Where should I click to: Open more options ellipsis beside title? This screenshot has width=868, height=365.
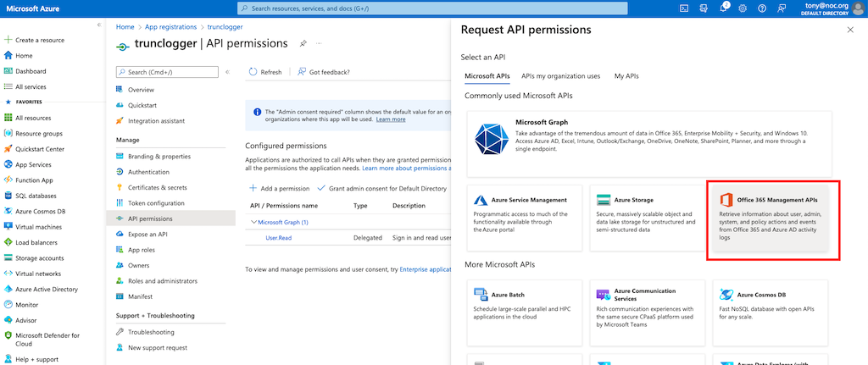[x=319, y=44]
